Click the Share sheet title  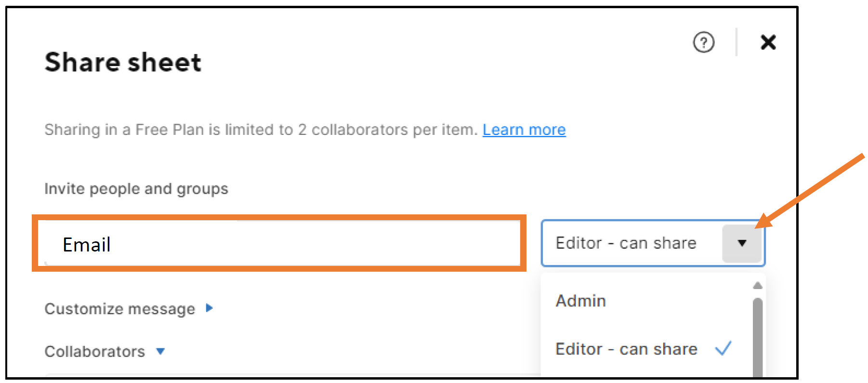pyautogui.click(x=123, y=63)
